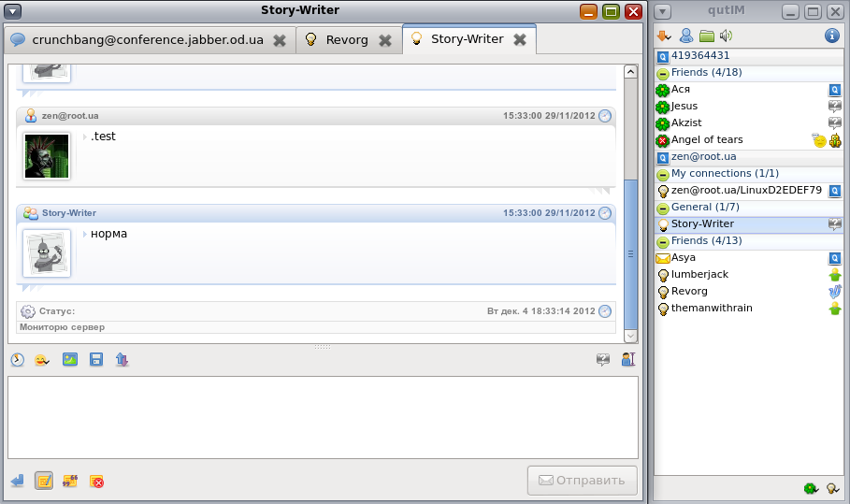Click the send file arrows icon
The image size is (850, 504).
coord(122,360)
